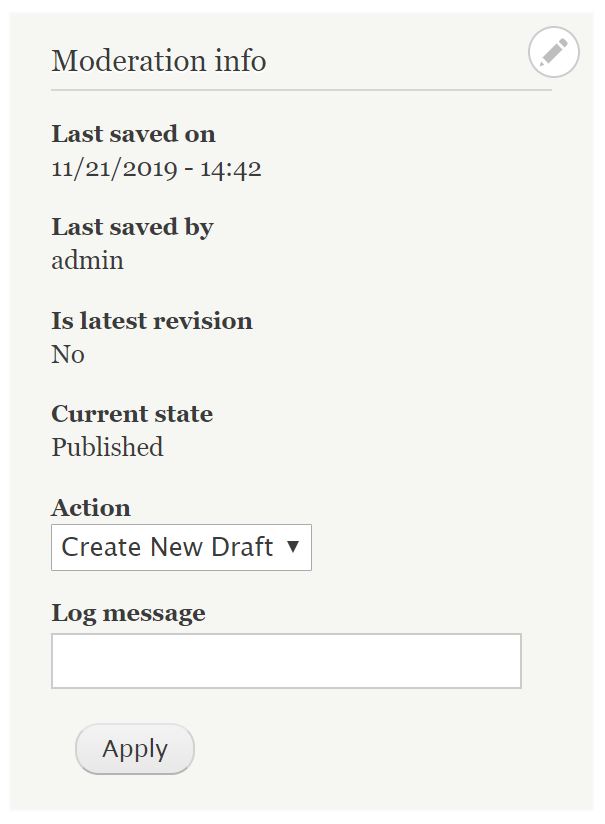Click the Action field label

tap(91, 508)
